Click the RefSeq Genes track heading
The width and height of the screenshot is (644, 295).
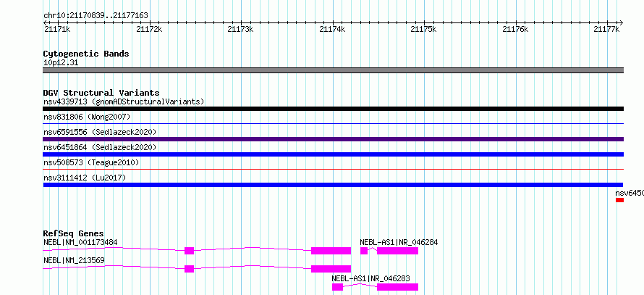coord(74,233)
